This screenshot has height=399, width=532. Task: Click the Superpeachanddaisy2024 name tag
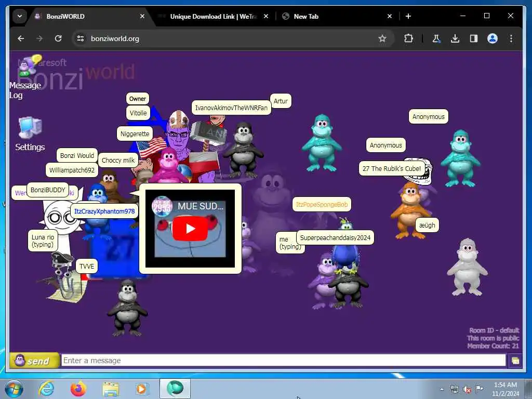335,238
